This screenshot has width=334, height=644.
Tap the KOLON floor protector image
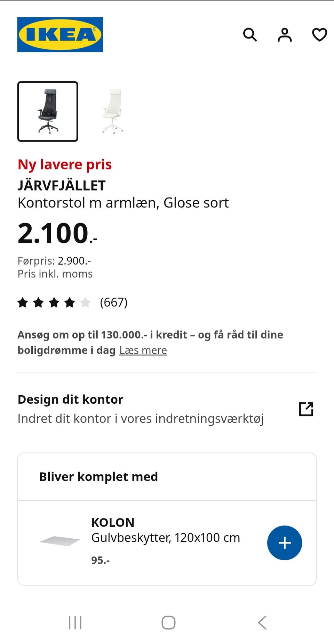60,541
